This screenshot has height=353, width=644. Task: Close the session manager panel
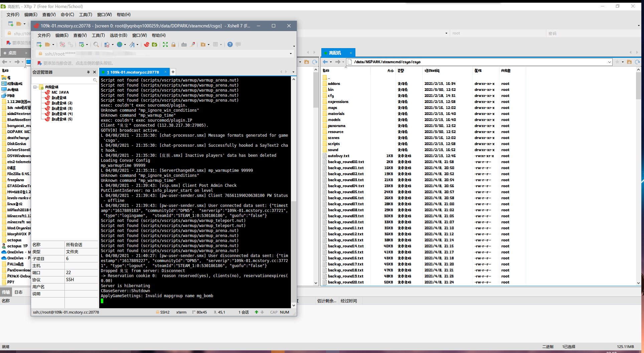[95, 72]
